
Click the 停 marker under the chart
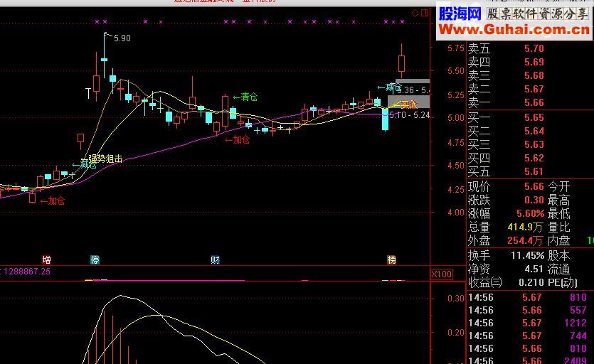point(95,259)
